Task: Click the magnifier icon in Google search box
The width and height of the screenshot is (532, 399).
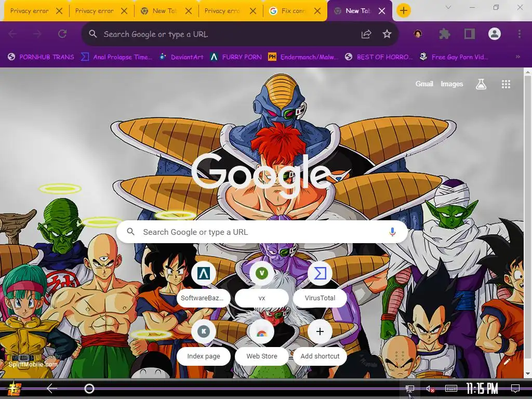Action: [x=130, y=232]
